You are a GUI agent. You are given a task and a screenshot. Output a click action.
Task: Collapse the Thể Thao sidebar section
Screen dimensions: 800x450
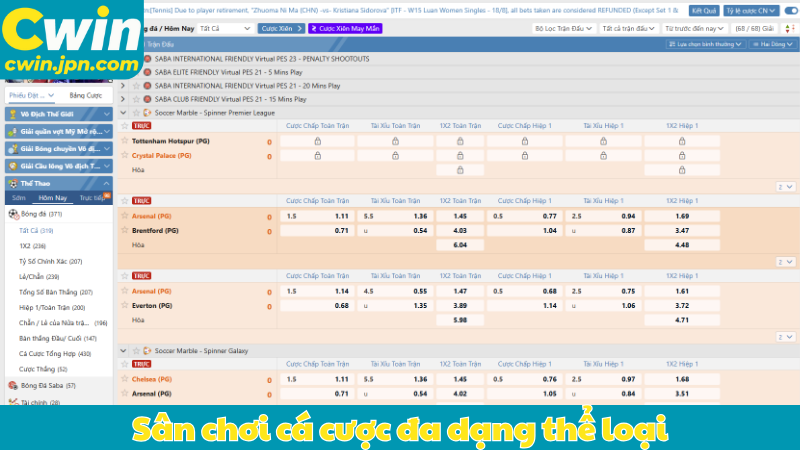[x=107, y=183]
